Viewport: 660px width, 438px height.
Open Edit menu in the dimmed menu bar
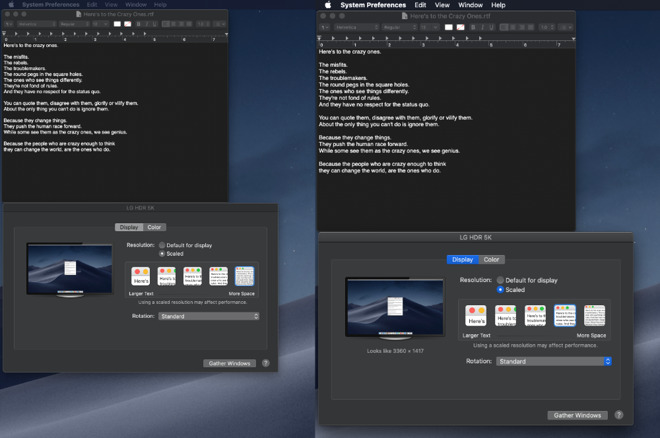point(92,5)
